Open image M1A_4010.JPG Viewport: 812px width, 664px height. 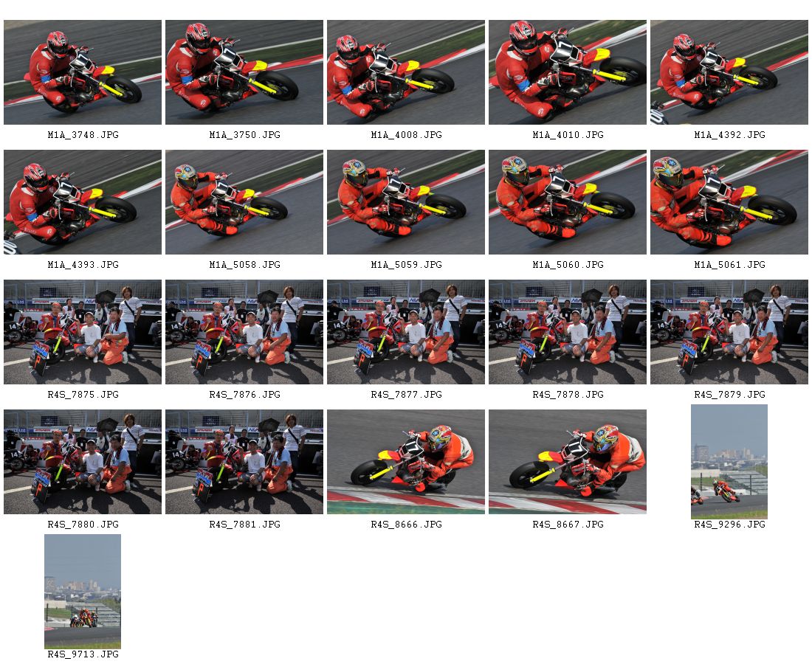click(568, 72)
